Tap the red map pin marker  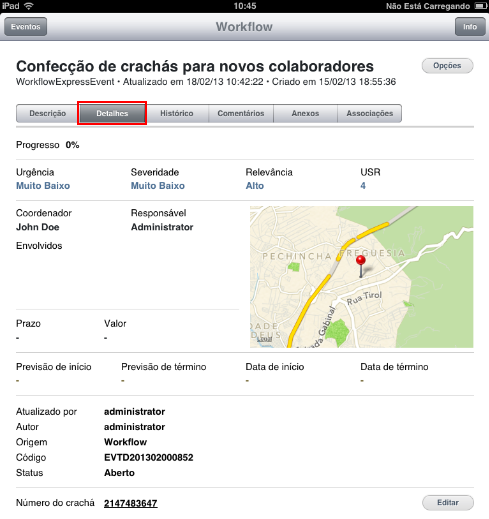pyautogui.click(x=361, y=266)
